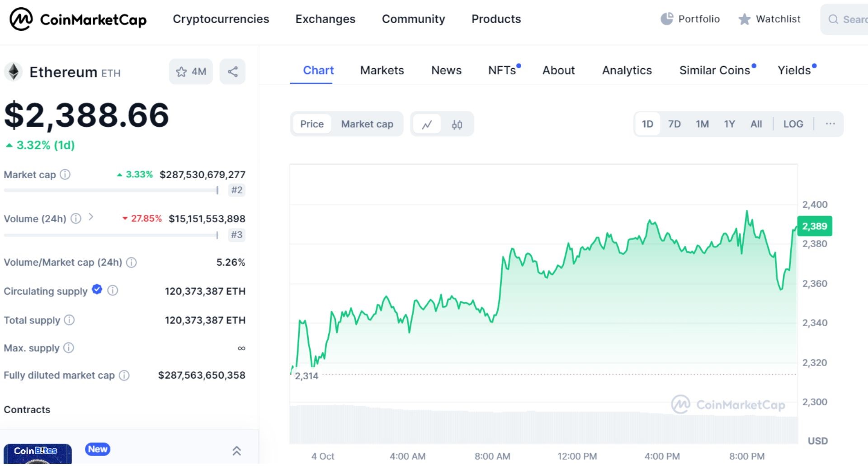
Task: Switch to the NFTs tab
Action: (502, 70)
